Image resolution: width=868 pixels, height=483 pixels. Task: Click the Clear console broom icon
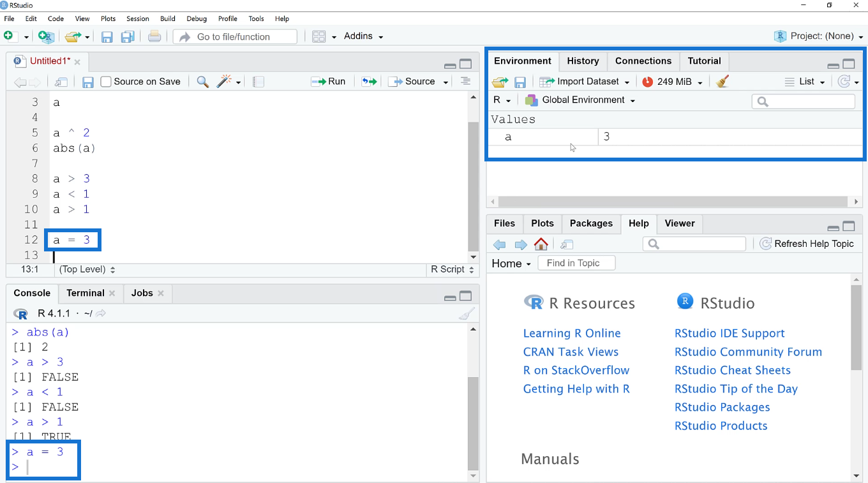click(467, 313)
